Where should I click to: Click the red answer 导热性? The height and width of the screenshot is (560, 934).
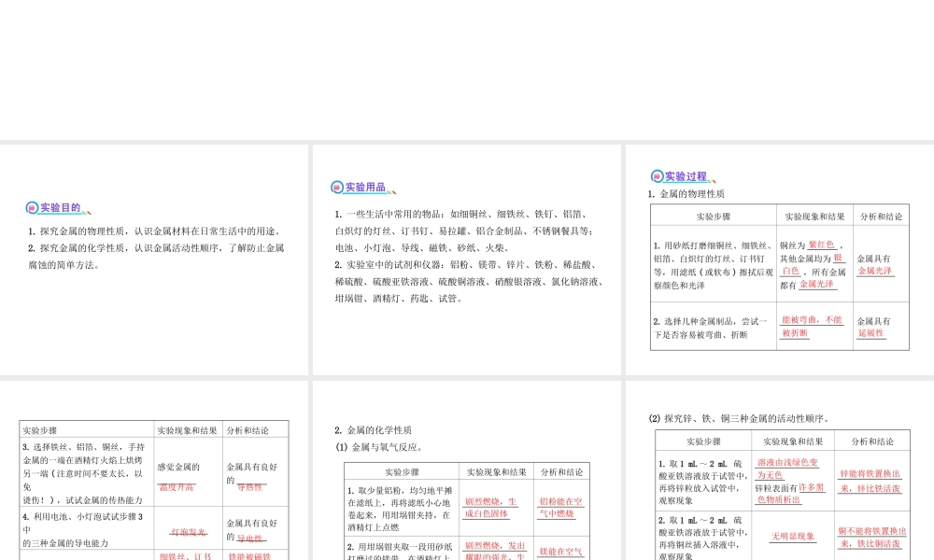click(249, 487)
